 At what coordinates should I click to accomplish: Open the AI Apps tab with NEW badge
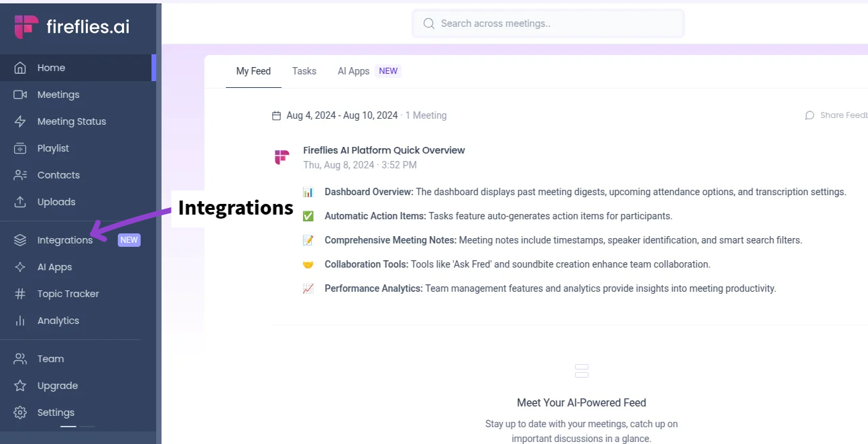(x=353, y=70)
